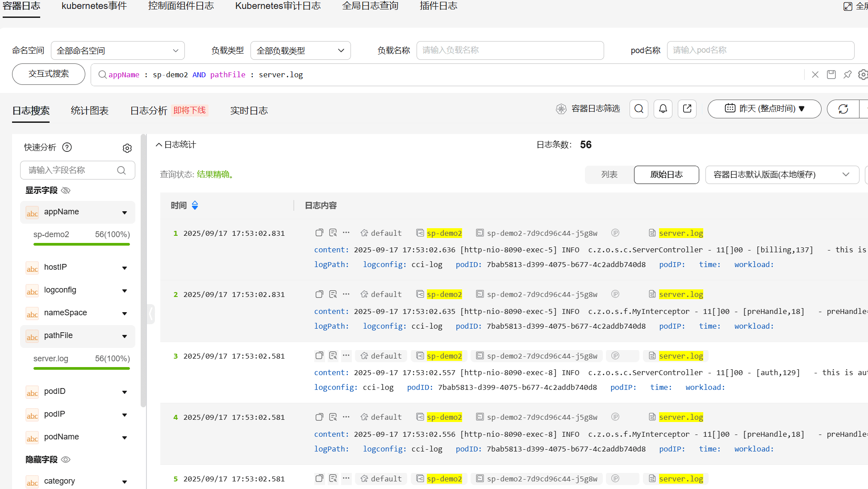Switch view to 列表 list mode
The width and height of the screenshot is (868, 489).
(609, 175)
